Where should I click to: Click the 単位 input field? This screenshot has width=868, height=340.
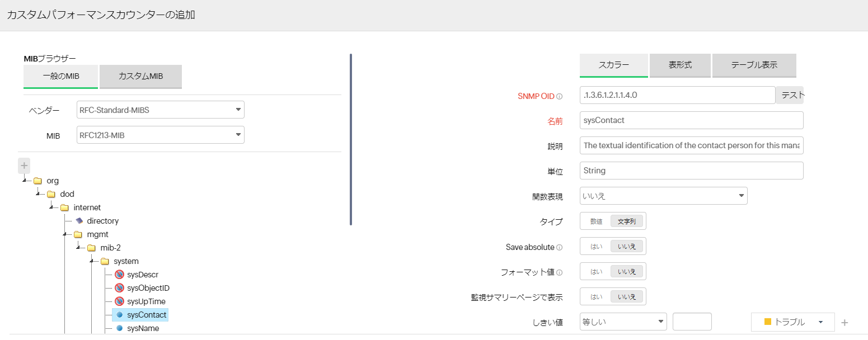pos(691,171)
